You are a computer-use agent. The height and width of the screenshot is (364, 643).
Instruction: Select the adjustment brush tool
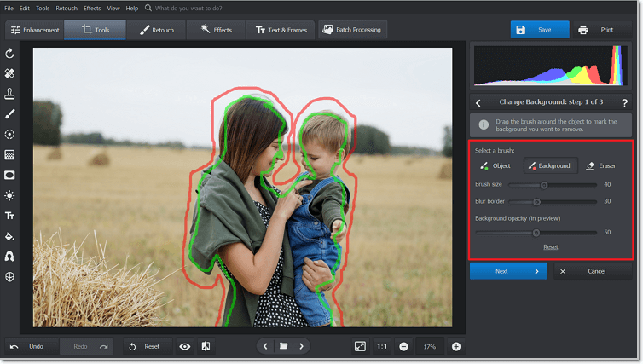[9, 114]
